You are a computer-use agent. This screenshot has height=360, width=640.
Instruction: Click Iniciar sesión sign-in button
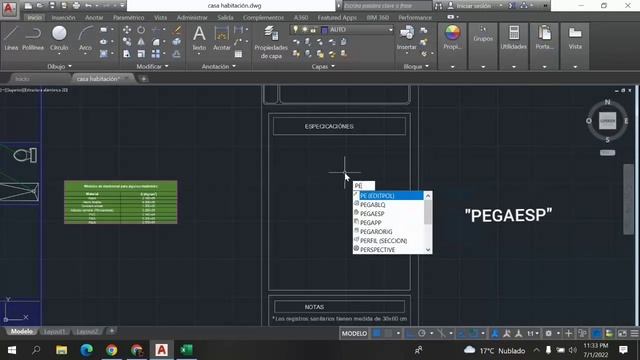(474, 5)
